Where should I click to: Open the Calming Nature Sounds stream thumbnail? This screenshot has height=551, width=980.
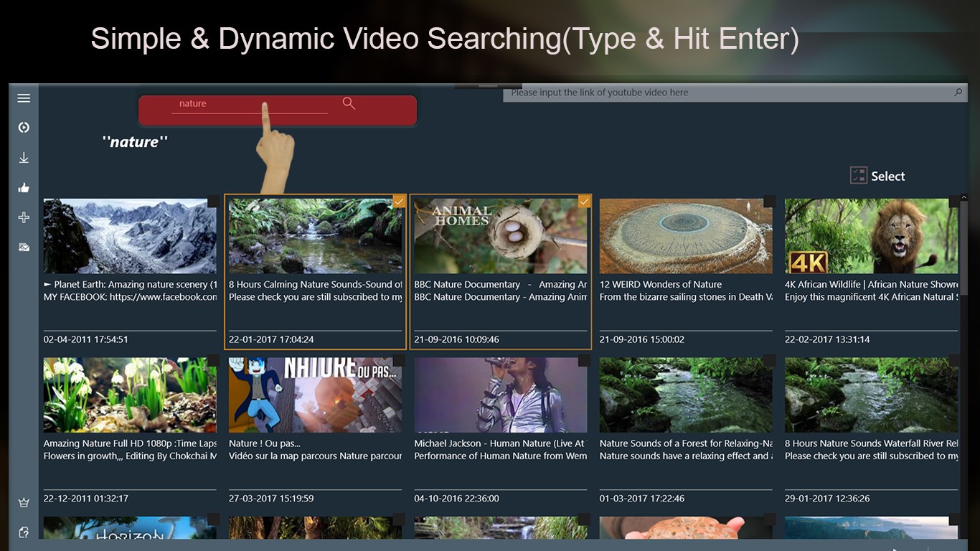coord(315,236)
